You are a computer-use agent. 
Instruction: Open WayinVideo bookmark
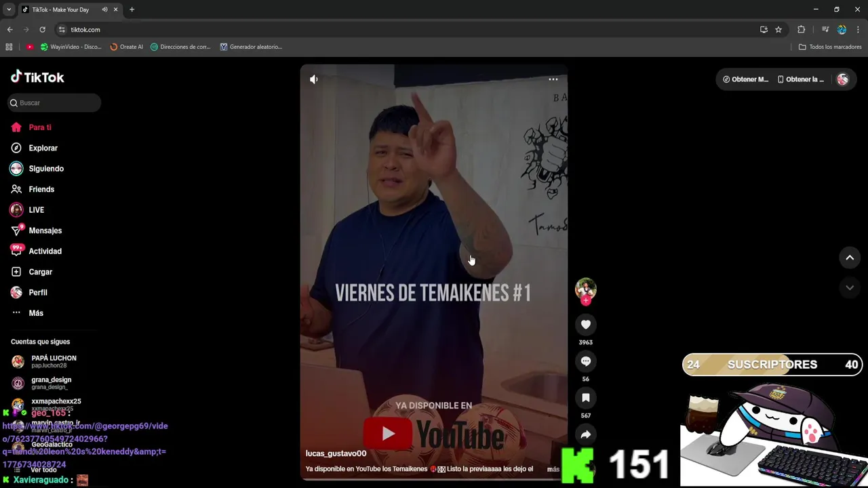point(71,47)
